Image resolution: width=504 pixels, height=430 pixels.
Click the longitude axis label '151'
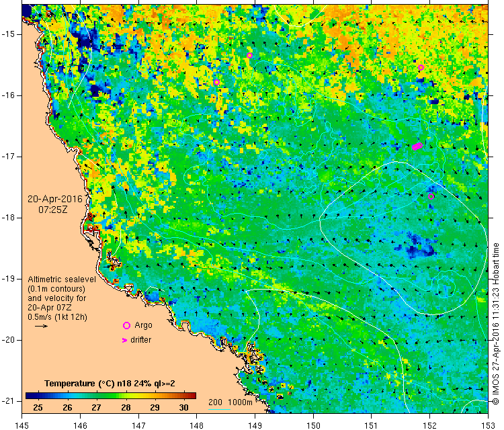point(371,425)
